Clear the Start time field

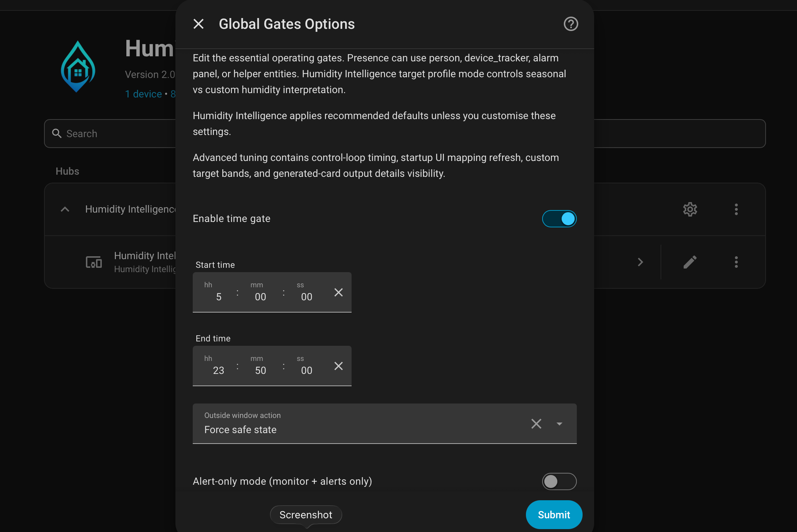(x=338, y=292)
